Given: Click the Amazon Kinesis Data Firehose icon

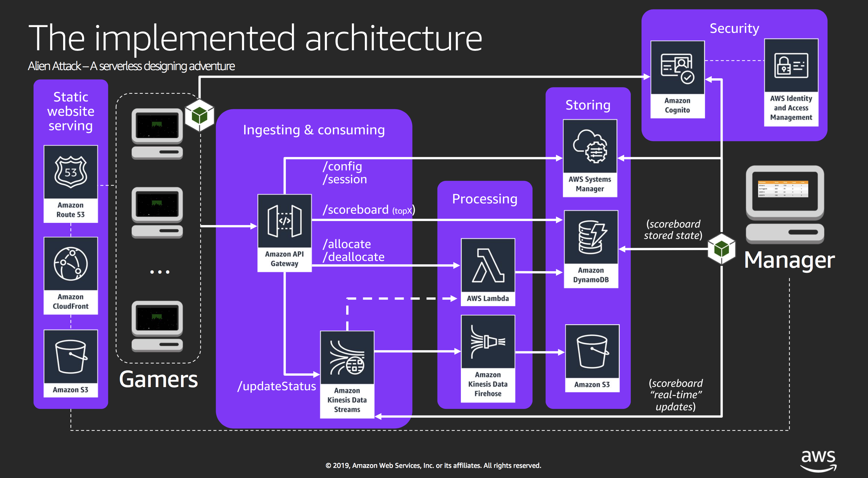Looking at the screenshot, I should 488,342.
